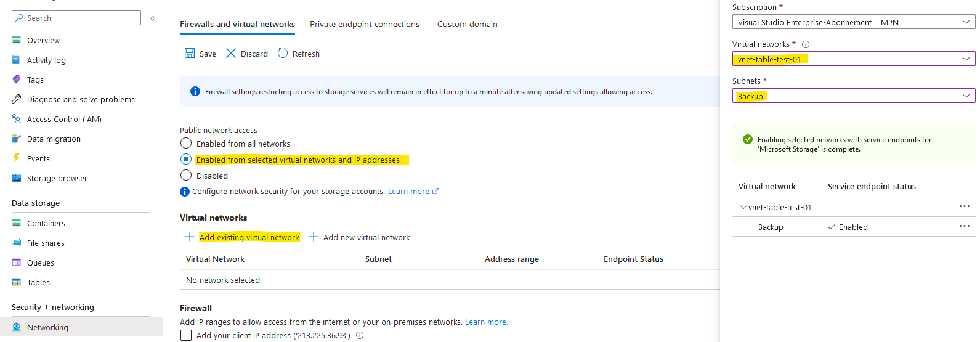
Task: Collapse the vnet-table-test-01 tree row
Action: [743, 208]
